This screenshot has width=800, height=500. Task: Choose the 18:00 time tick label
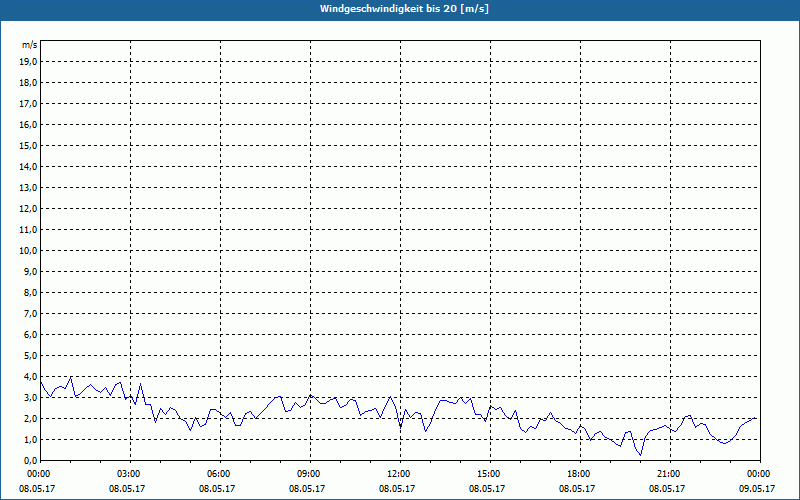click(579, 474)
